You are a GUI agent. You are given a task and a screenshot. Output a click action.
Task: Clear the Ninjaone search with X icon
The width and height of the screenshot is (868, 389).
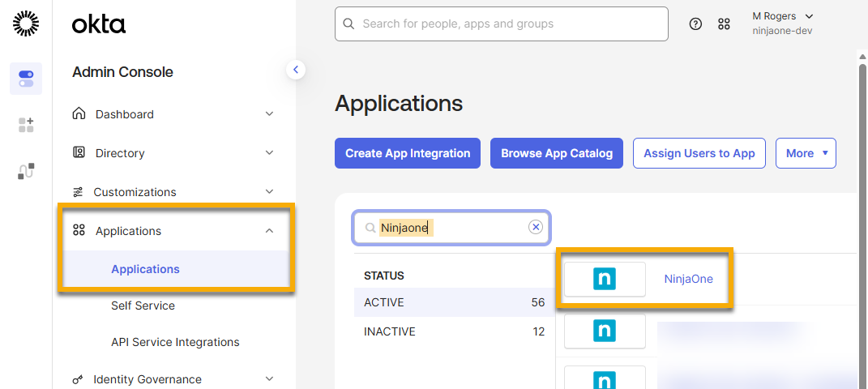(x=535, y=228)
